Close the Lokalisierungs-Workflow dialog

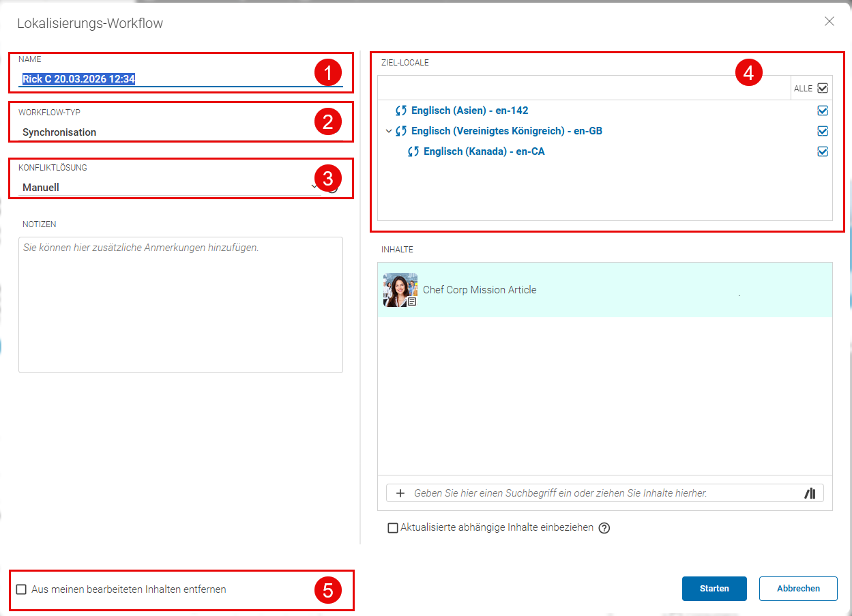point(829,21)
